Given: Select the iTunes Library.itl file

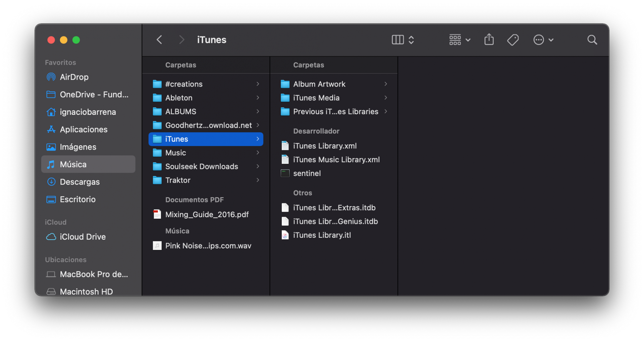Looking at the screenshot, I should click(334, 235).
